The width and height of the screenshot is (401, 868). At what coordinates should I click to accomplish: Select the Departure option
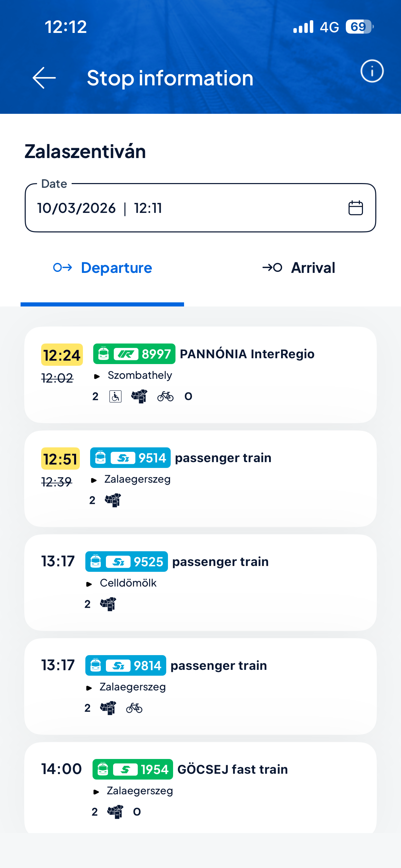pos(104,268)
